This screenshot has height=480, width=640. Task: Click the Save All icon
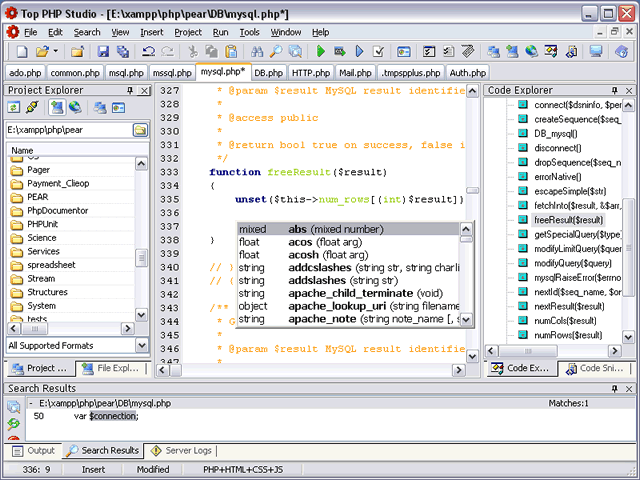coord(122,51)
